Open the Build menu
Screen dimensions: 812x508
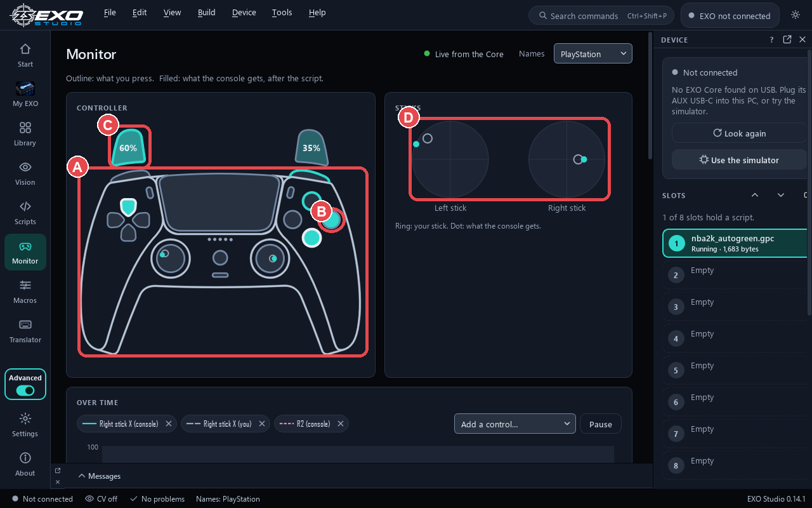pyautogui.click(x=207, y=13)
